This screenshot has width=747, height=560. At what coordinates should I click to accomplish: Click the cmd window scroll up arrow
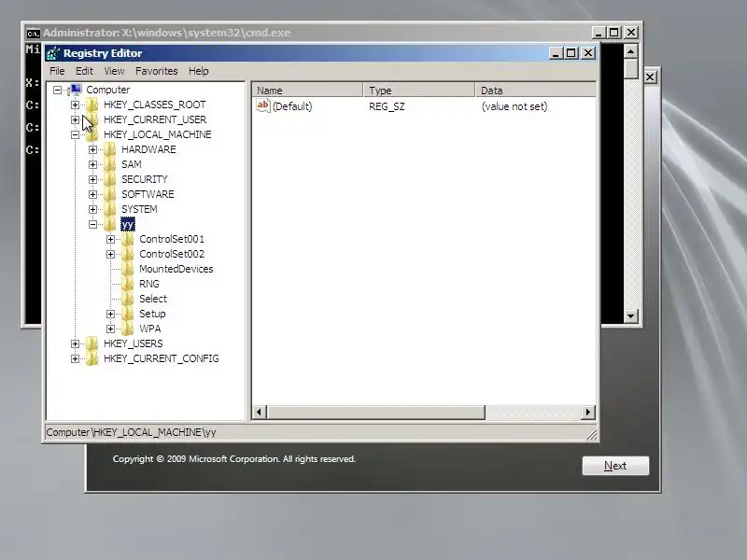(x=631, y=51)
